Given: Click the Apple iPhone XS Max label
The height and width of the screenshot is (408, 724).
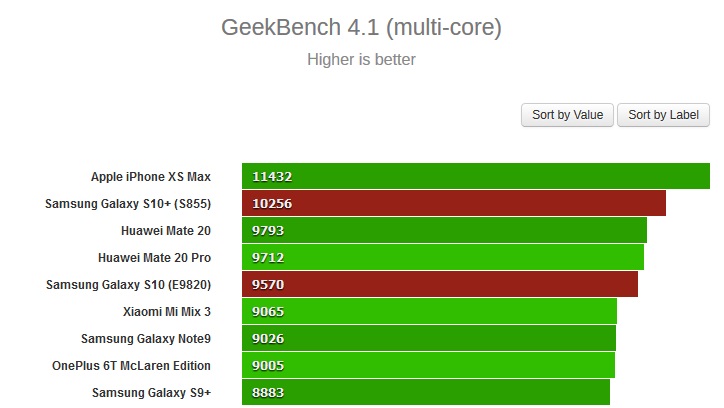Looking at the screenshot, I should 151,177.
